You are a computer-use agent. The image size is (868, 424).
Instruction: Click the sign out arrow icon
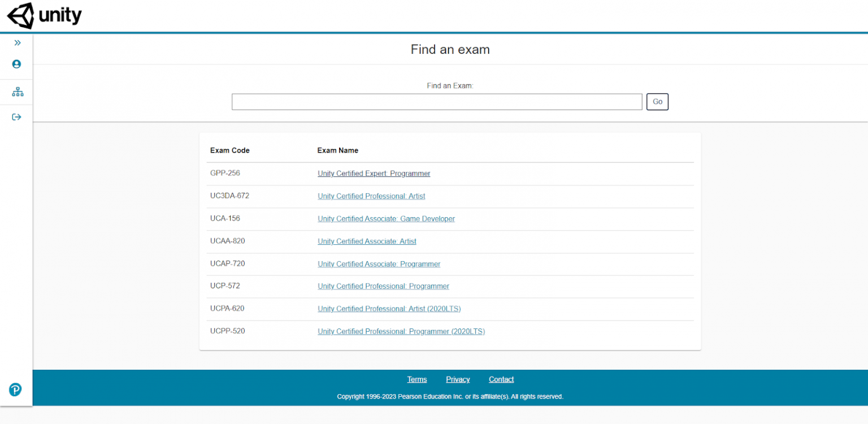[x=16, y=117]
